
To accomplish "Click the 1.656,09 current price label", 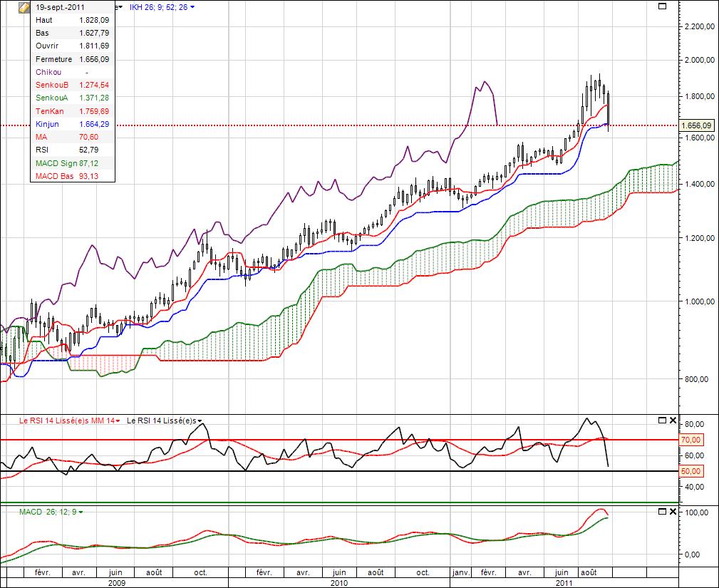I will pyautogui.click(x=697, y=125).
